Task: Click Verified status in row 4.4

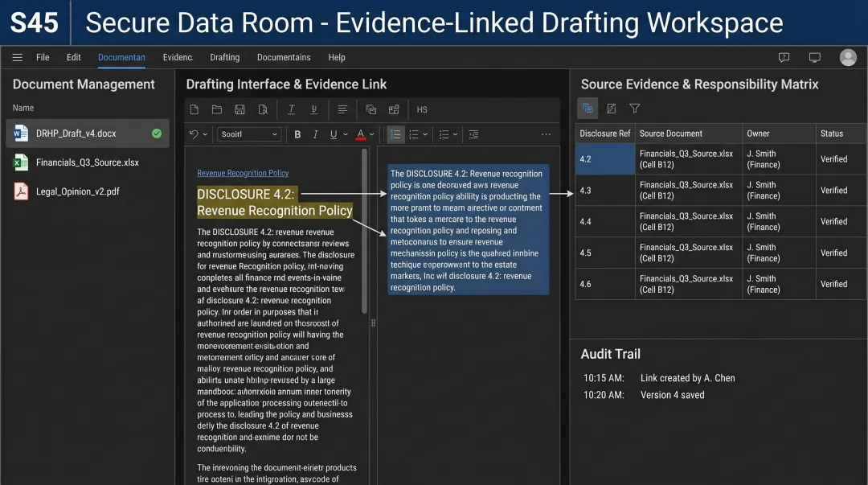Action: pyautogui.click(x=833, y=222)
